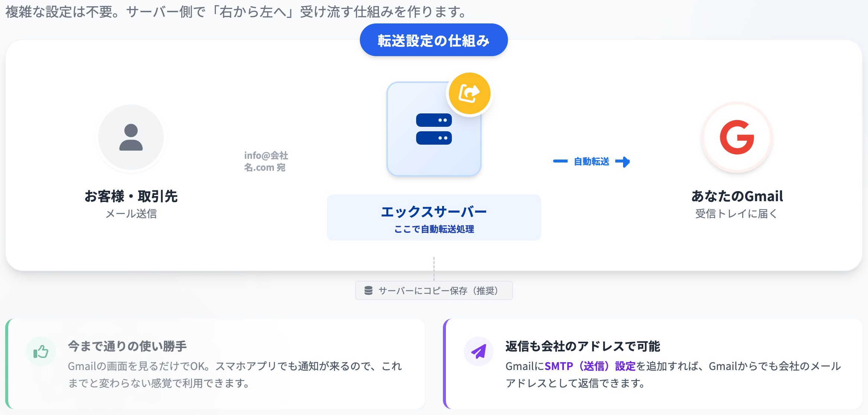Viewport: 868px width, 415px height.
Task: Click the database icon beside サーバーにコピー保存
Action: click(368, 290)
